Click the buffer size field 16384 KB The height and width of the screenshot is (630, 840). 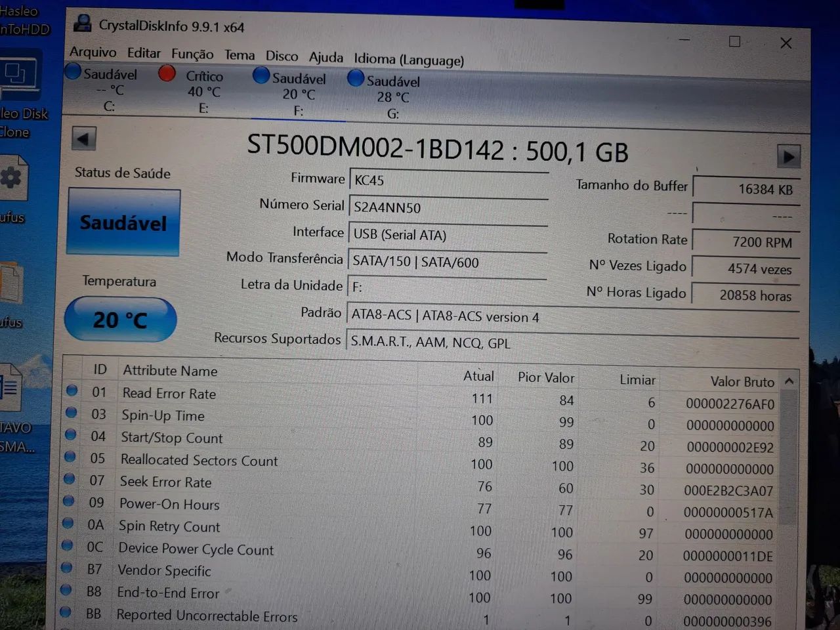pos(747,189)
